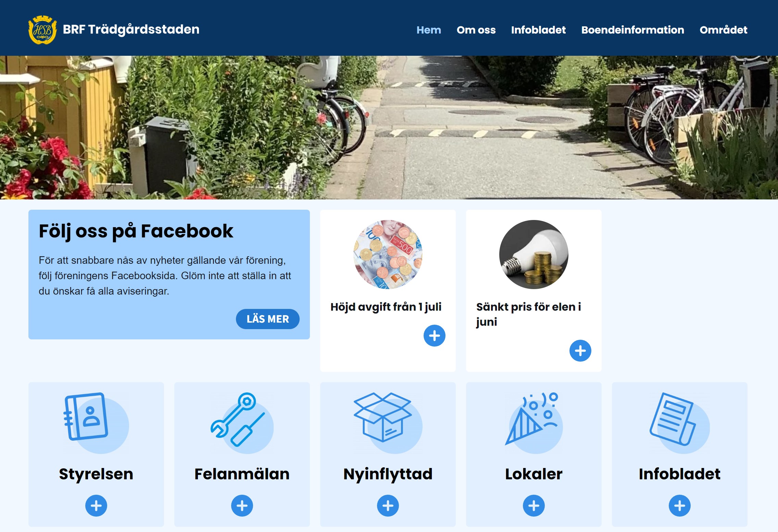Open the banknotes and coins news thumbnail

point(388,255)
